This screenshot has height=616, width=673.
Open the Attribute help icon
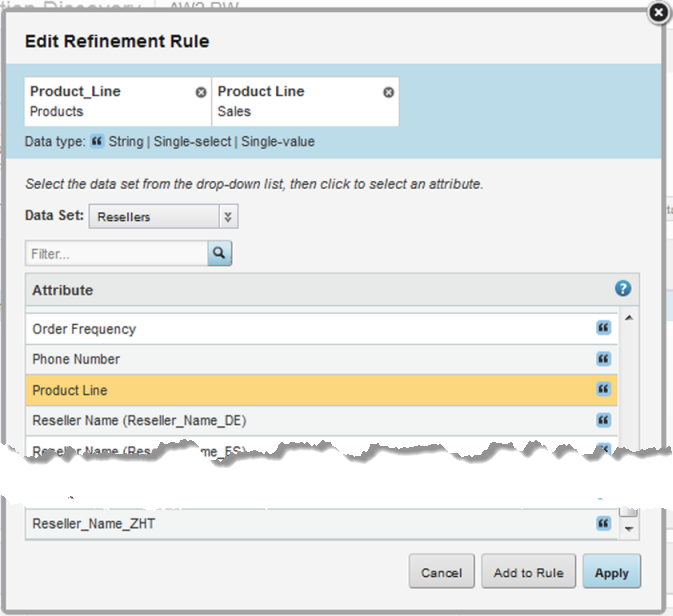(623, 288)
